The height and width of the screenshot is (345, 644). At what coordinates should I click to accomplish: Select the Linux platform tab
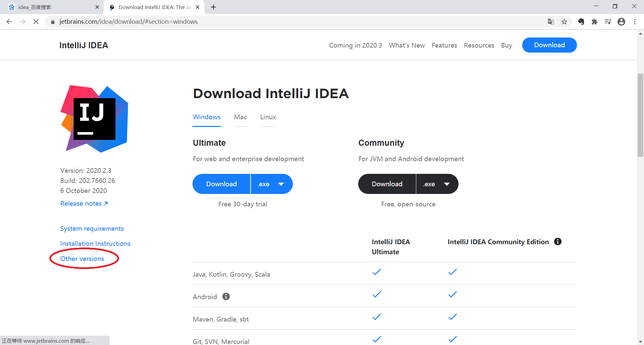coord(268,117)
